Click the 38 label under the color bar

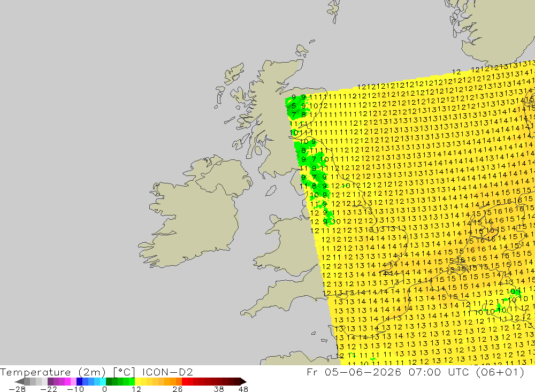coord(219,389)
